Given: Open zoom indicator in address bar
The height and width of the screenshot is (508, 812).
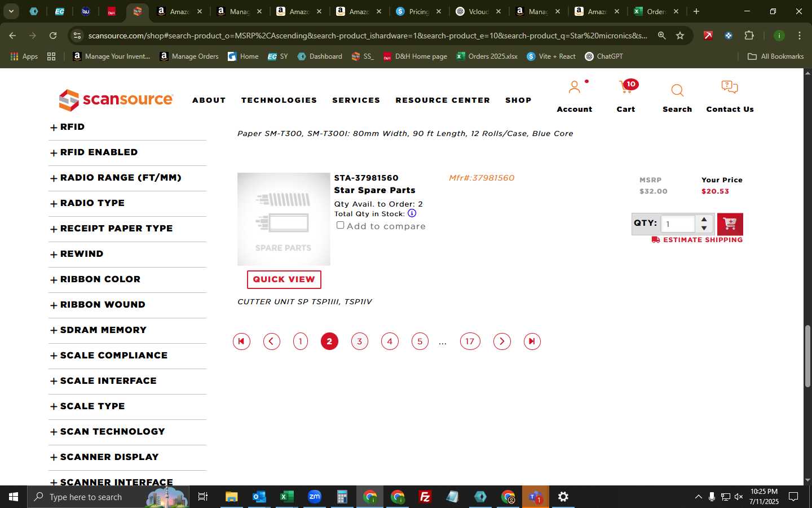Looking at the screenshot, I should coord(661,36).
